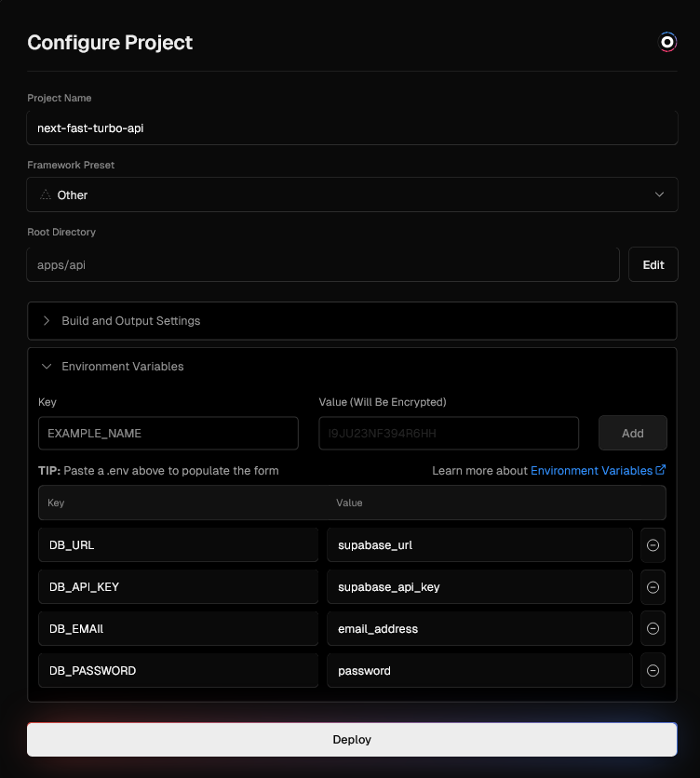This screenshot has height=778, width=700.
Task: Edit the DB_PASSWORD key field
Action: pyautogui.click(x=179, y=670)
